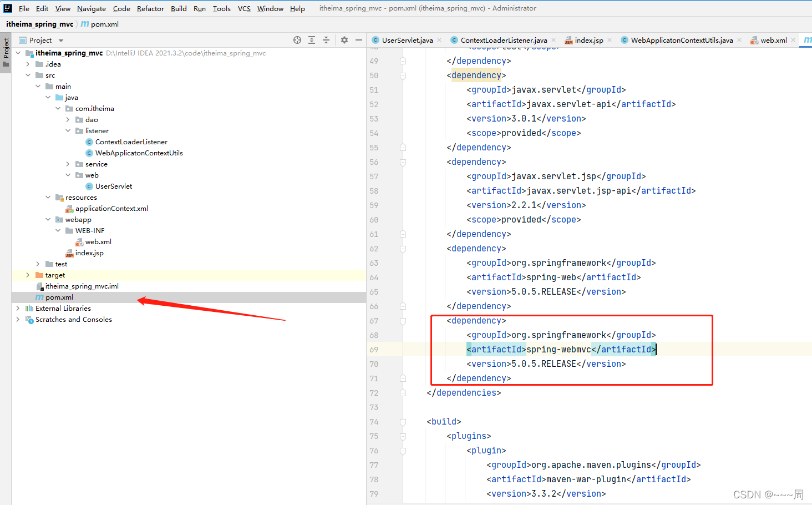This screenshot has height=505, width=812.
Task: Hide the Project tool window with minus icon
Action: click(x=359, y=40)
